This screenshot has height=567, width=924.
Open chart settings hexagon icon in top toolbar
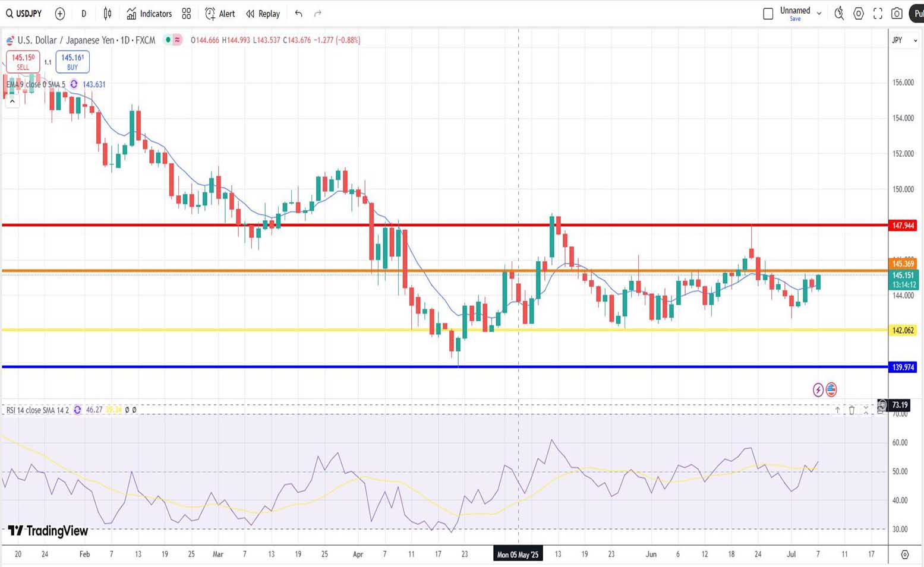tap(859, 14)
